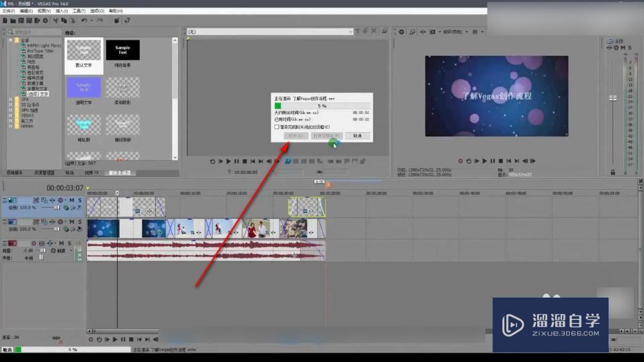Click the Redo arrow icon

(100, 21)
